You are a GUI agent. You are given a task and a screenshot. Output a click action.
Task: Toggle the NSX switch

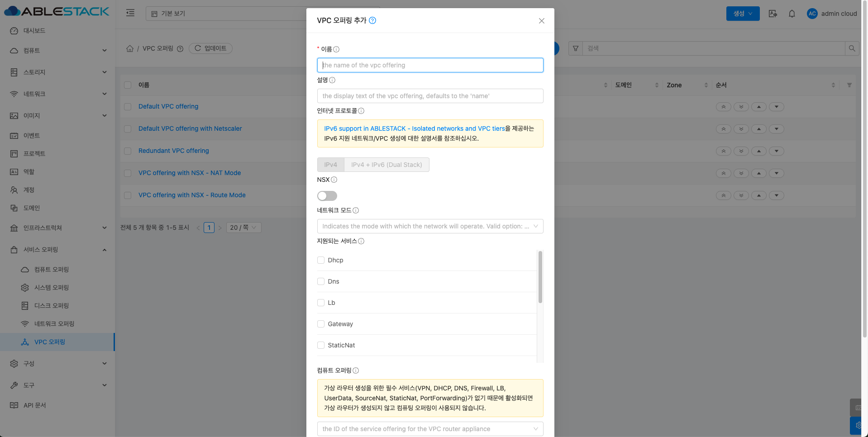(327, 196)
